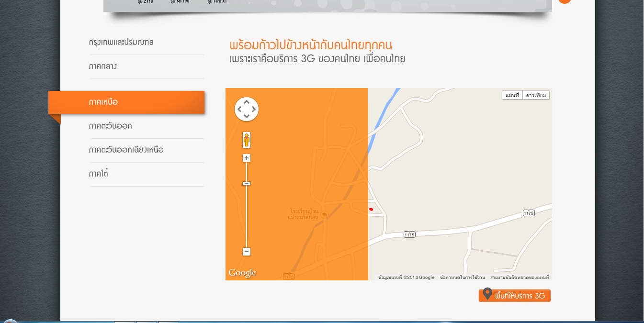Click the 1175 road shield mid-road
Viewport: 644px width, 323px height.
tap(409, 234)
